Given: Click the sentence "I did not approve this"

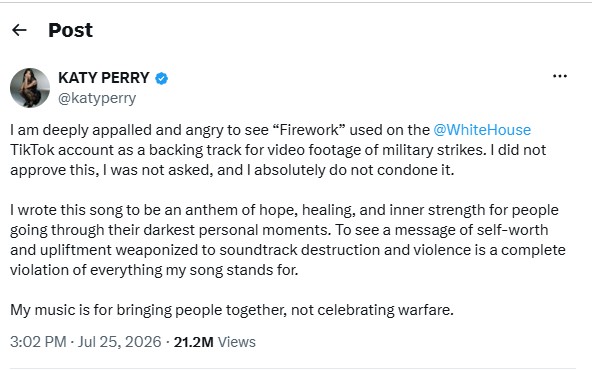Looking at the screenshot, I should (518, 150).
